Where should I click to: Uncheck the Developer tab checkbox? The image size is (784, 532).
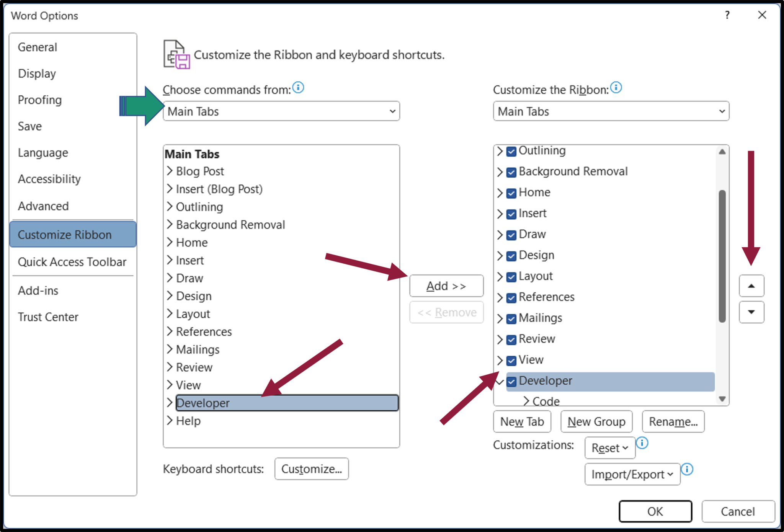point(511,381)
